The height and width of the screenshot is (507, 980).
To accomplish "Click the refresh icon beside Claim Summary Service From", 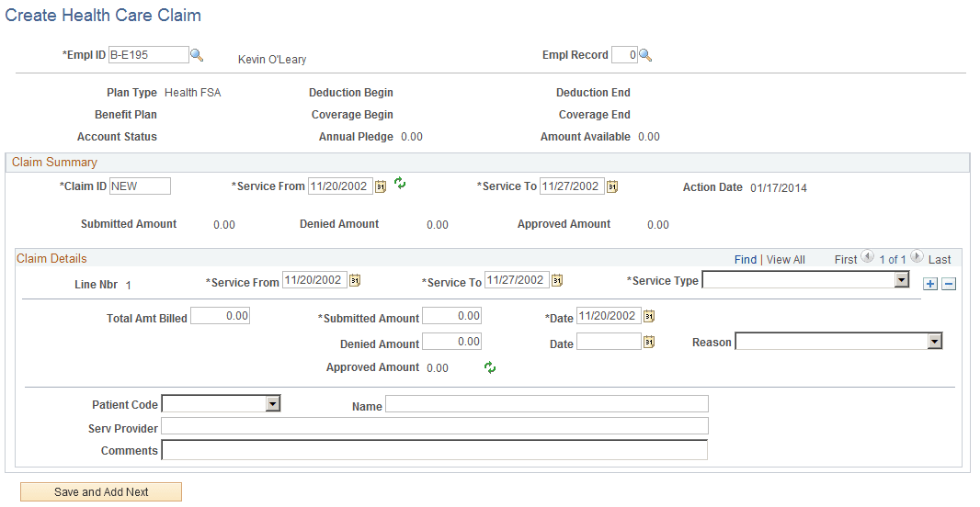I will click(x=400, y=184).
